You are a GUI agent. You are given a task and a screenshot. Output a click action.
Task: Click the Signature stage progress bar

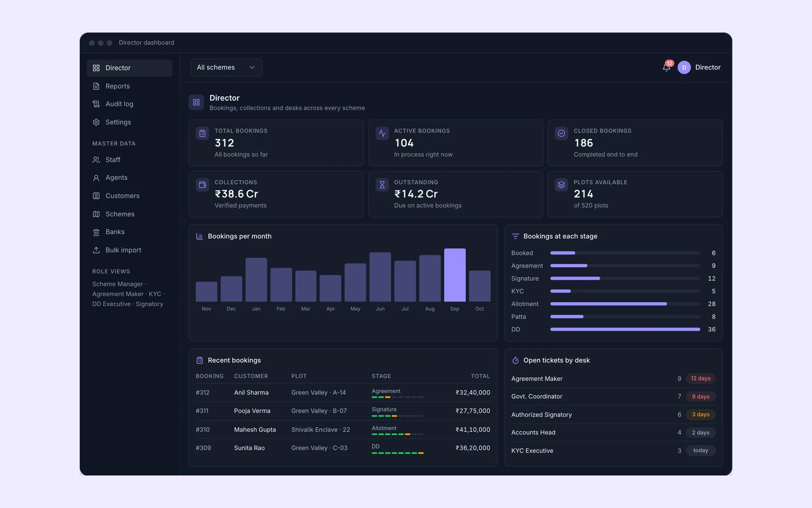tap(625, 278)
